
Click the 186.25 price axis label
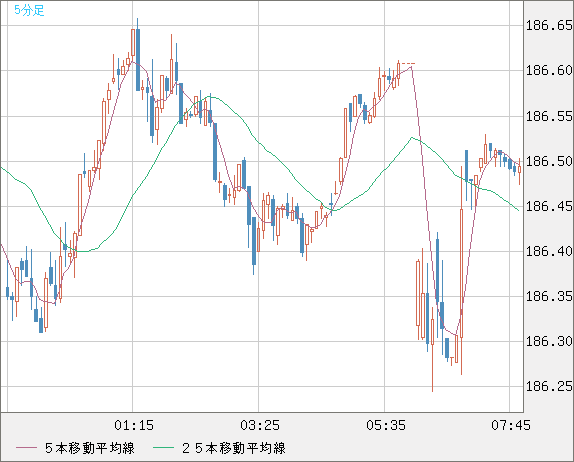click(549, 386)
